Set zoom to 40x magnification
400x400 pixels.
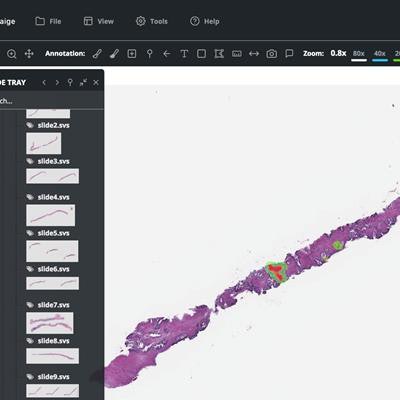380,54
